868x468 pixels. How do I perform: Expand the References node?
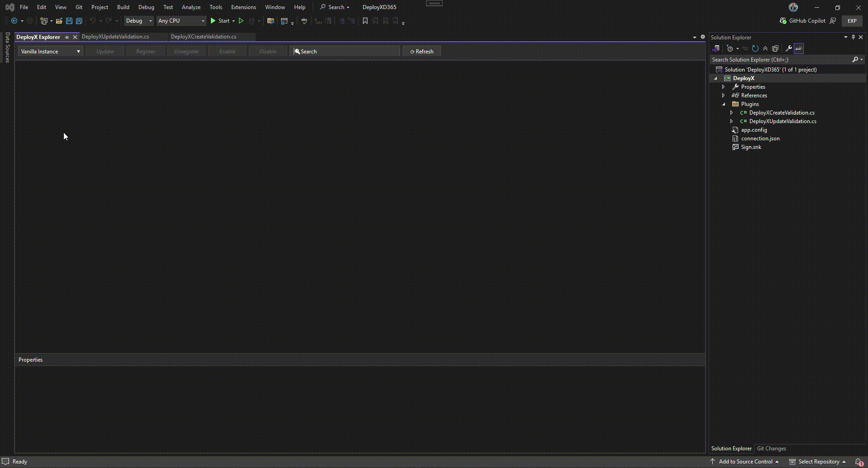pyautogui.click(x=723, y=96)
